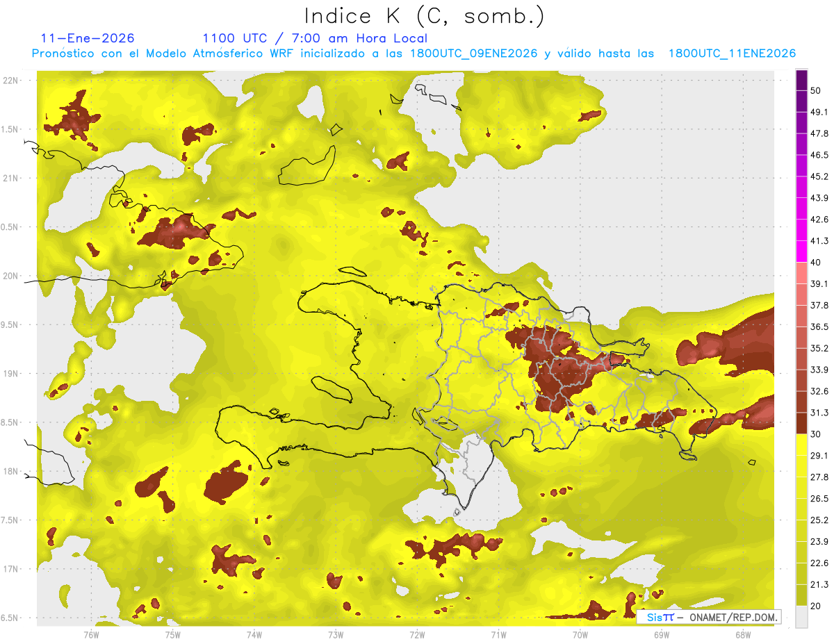Click the "72W" longitude label
Viewport: 834px width, 644px height.
click(x=417, y=634)
